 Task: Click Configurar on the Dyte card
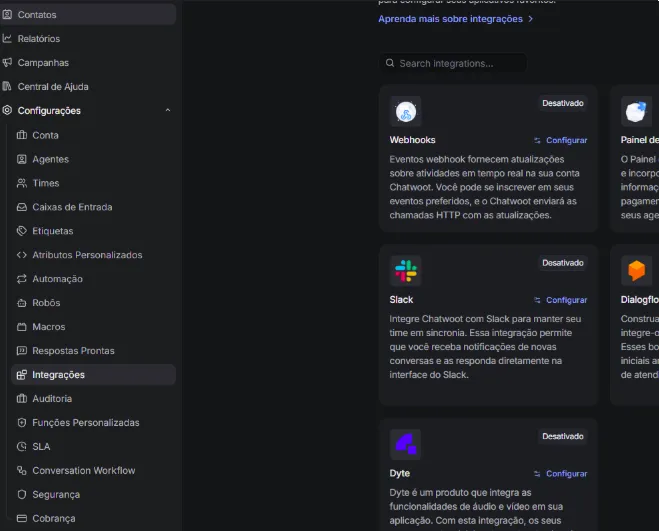(560, 474)
